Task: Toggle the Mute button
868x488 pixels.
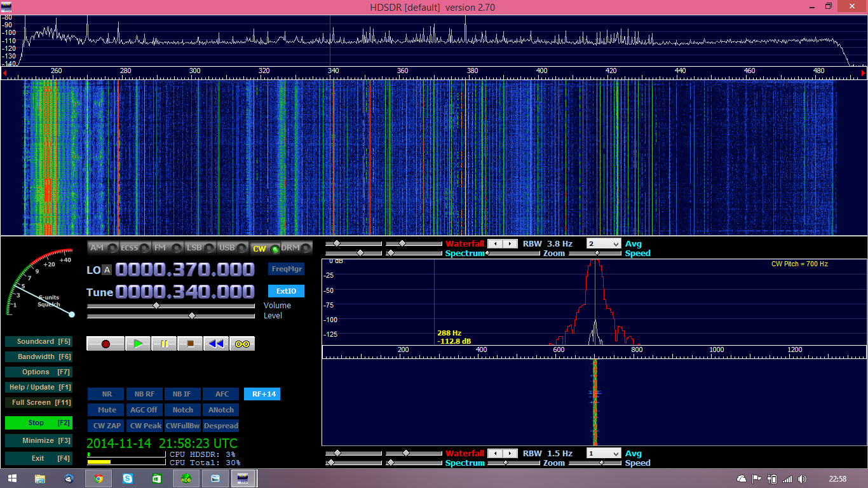Action: (106, 410)
